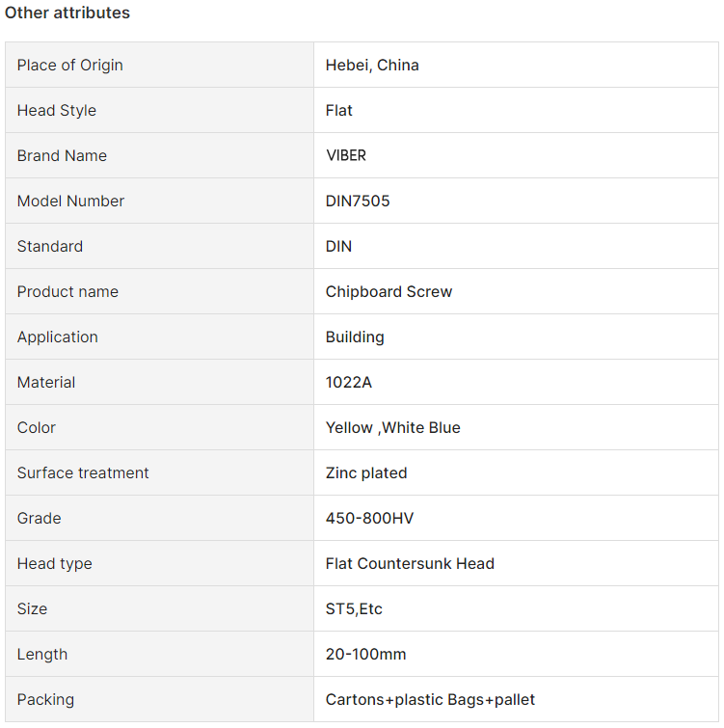This screenshot has width=724, height=728.
Task: Select the "Packing" row label
Action: point(45,700)
